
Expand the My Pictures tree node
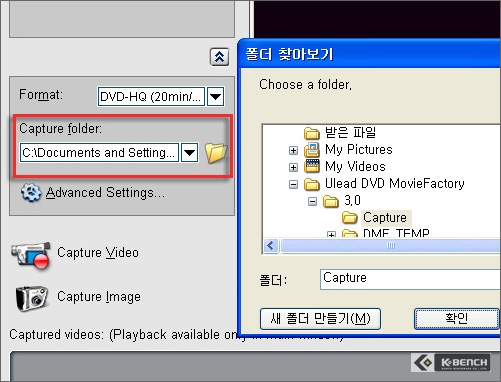293,150
